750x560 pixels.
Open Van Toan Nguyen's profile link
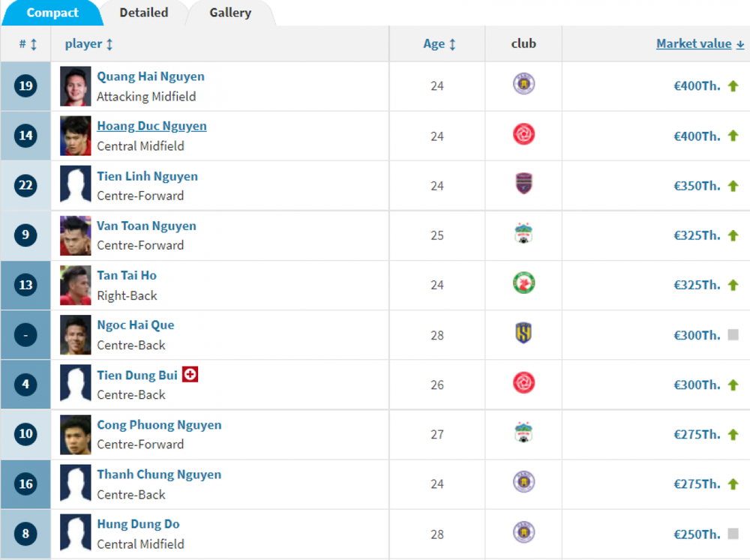146,226
